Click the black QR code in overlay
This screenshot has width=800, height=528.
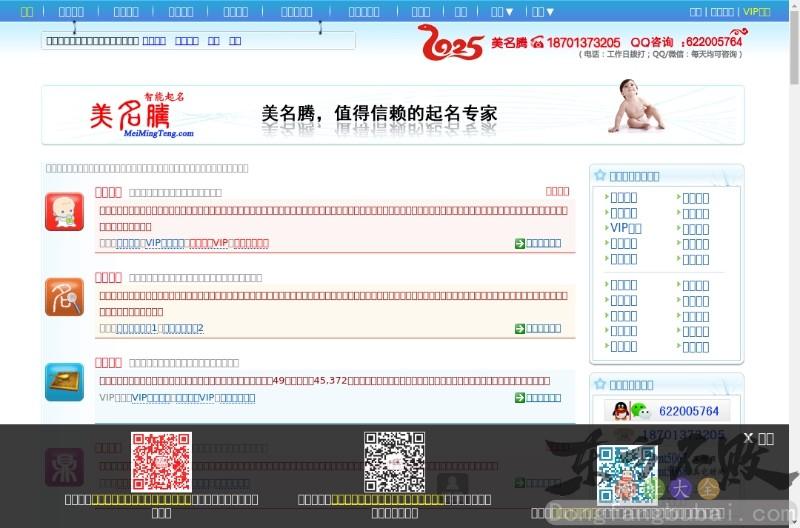pyautogui.click(x=394, y=462)
